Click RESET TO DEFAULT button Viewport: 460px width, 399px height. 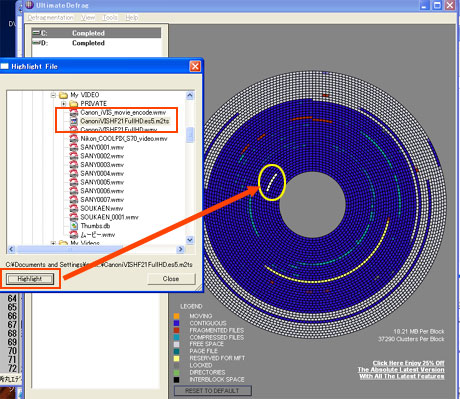(212, 390)
